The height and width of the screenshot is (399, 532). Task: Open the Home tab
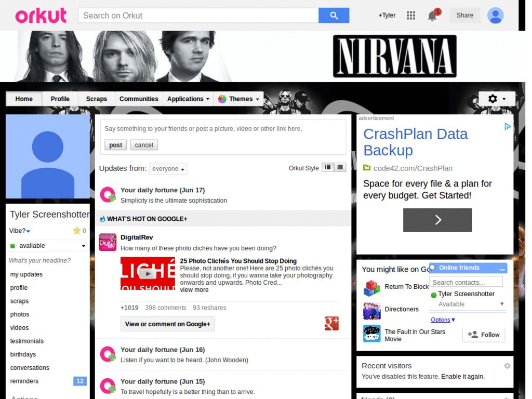coord(24,99)
